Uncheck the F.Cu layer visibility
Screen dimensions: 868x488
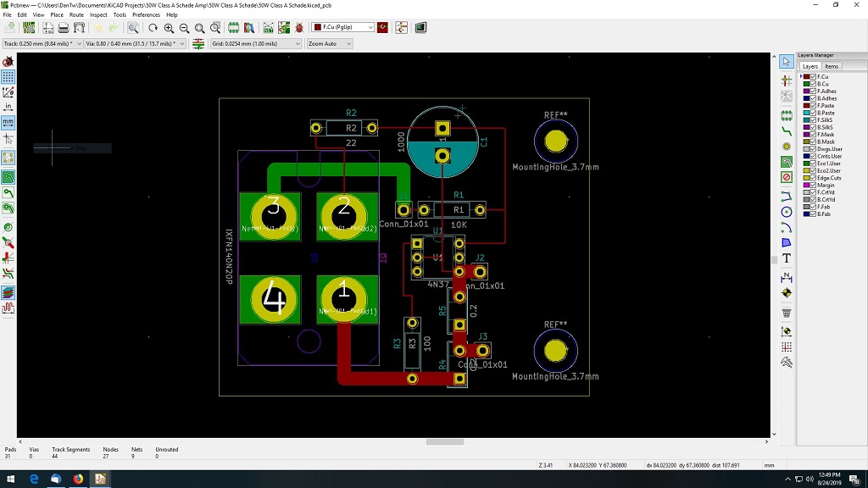point(813,77)
